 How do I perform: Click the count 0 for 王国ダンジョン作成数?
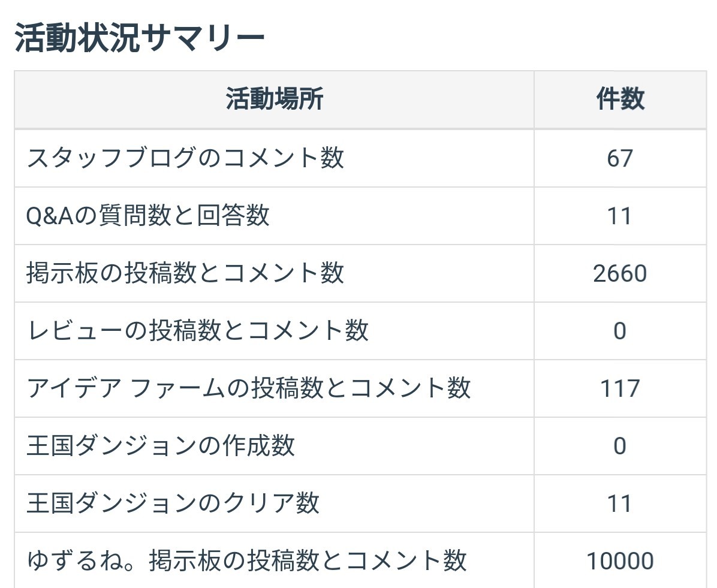click(620, 447)
